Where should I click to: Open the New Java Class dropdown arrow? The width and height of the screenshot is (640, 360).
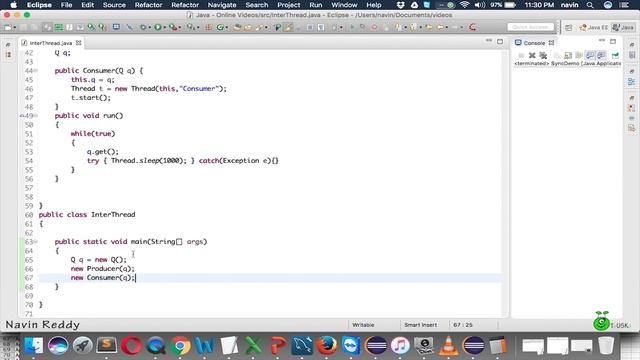pos(227,27)
